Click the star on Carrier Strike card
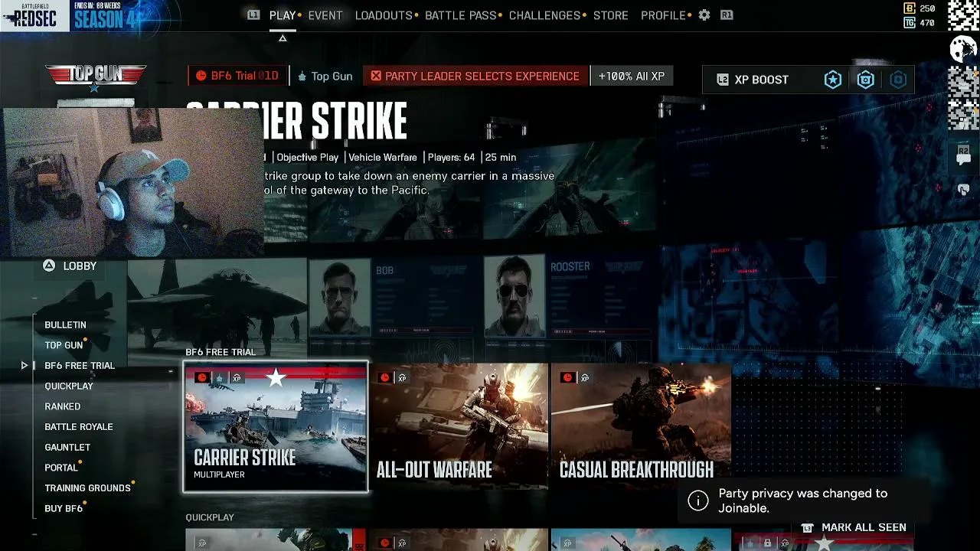This screenshot has width=980, height=551. 276,376
